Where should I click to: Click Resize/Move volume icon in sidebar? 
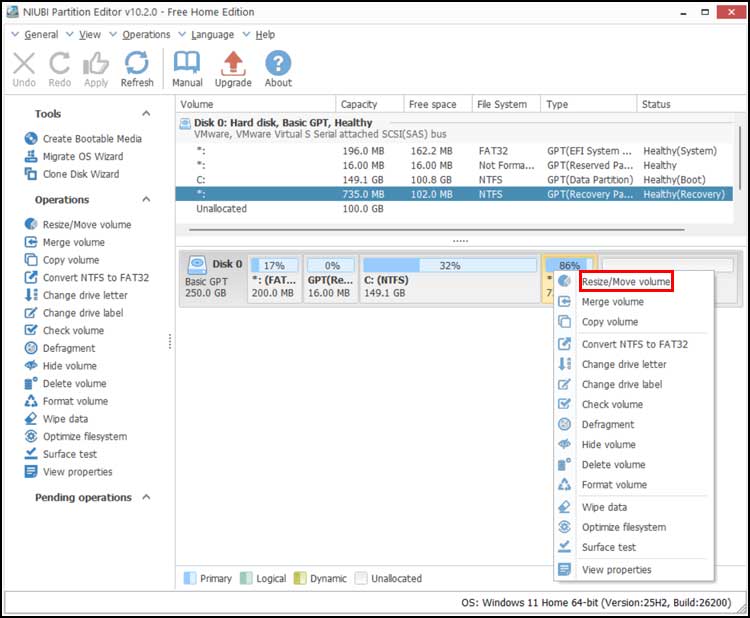point(31,224)
